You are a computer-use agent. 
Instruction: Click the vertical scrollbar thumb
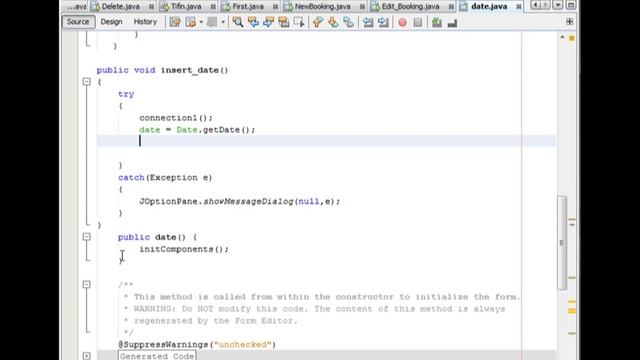[562, 242]
